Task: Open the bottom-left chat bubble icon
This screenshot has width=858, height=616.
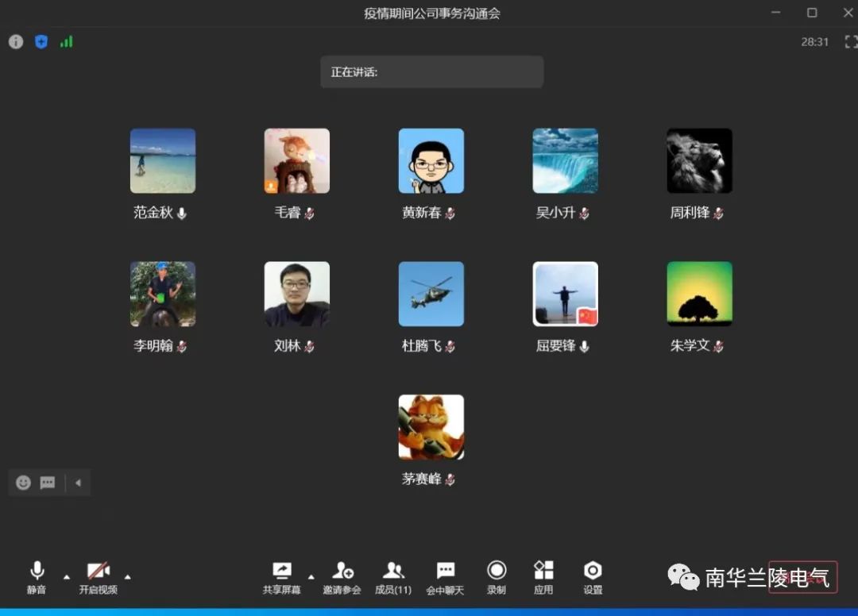Action: coord(48,483)
